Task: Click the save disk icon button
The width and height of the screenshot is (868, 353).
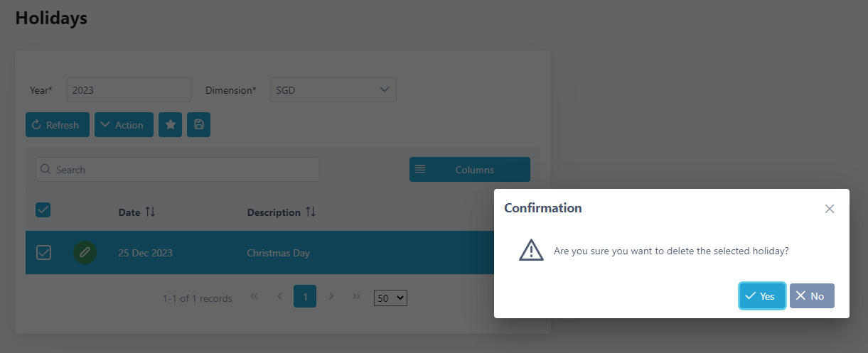Action: [198, 125]
